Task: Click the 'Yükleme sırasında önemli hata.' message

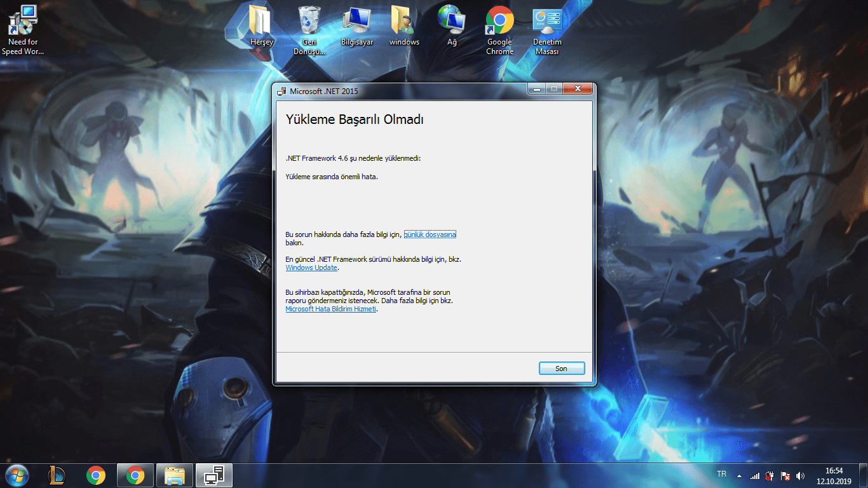Action: click(x=332, y=177)
